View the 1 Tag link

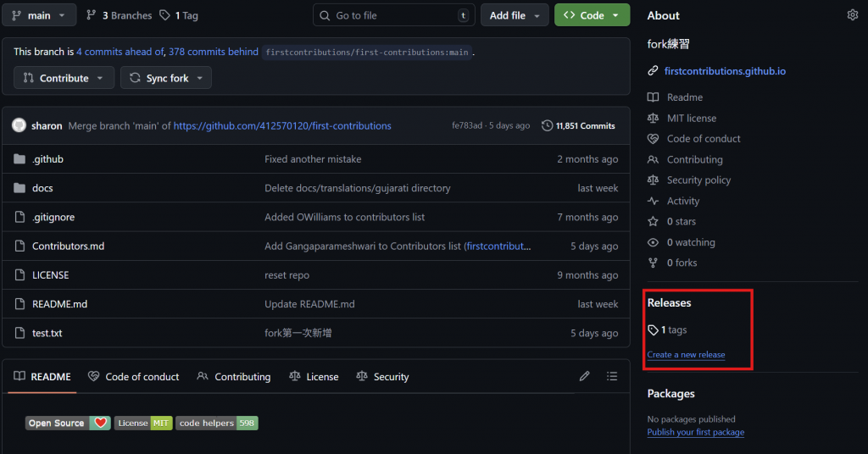pos(179,15)
